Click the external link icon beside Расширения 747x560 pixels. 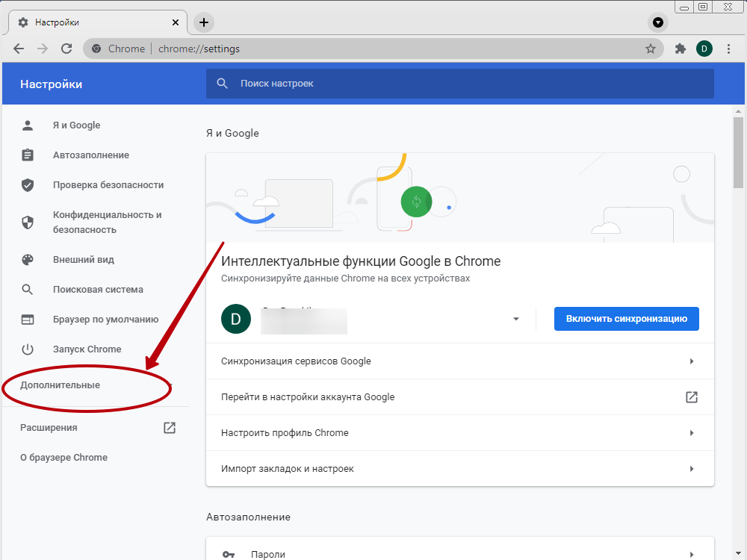(170, 428)
